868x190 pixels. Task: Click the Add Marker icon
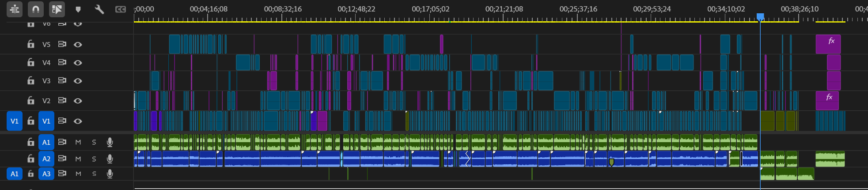[x=78, y=9]
